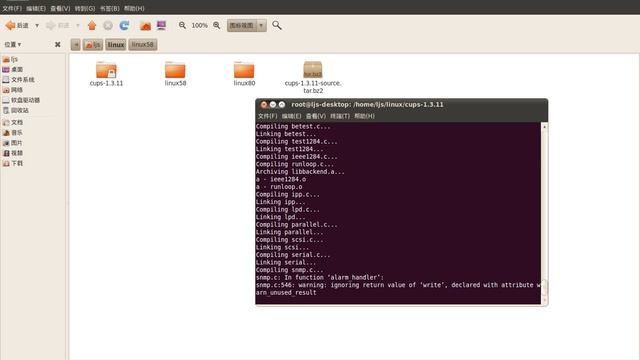Maximize the terminal window
This screenshot has height=360, width=640.
click(x=282, y=104)
